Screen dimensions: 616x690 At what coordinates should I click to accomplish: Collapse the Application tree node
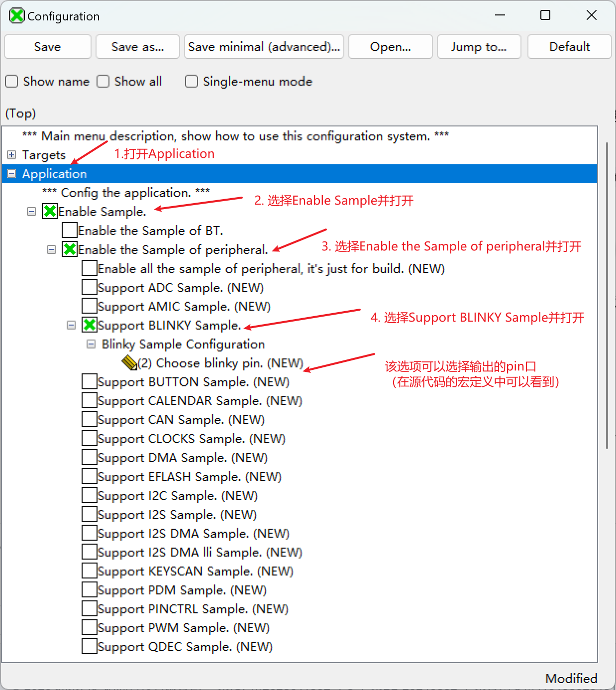pyautogui.click(x=11, y=174)
